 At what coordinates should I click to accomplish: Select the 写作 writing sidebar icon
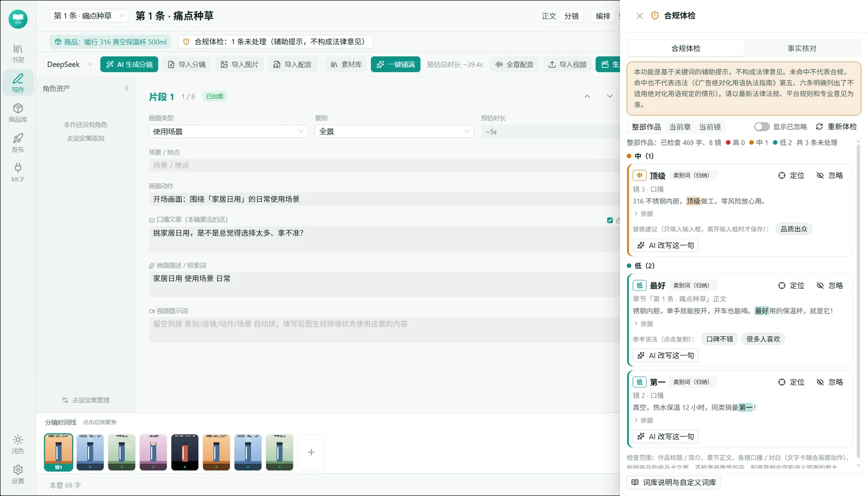18,83
